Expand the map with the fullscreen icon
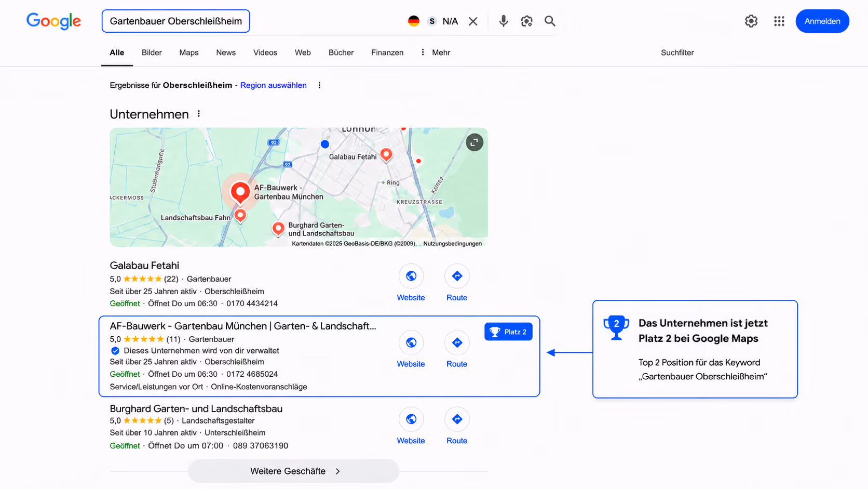This screenshot has width=868, height=489. click(x=474, y=142)
